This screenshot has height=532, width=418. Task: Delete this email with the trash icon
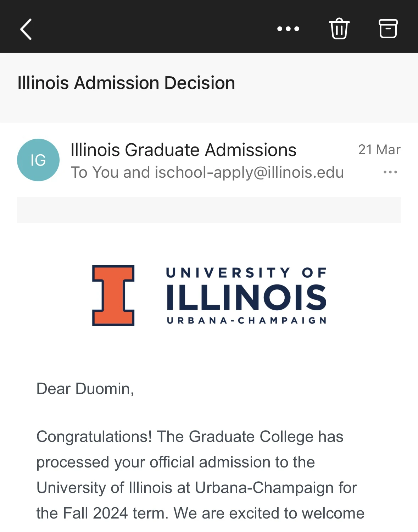339,28
